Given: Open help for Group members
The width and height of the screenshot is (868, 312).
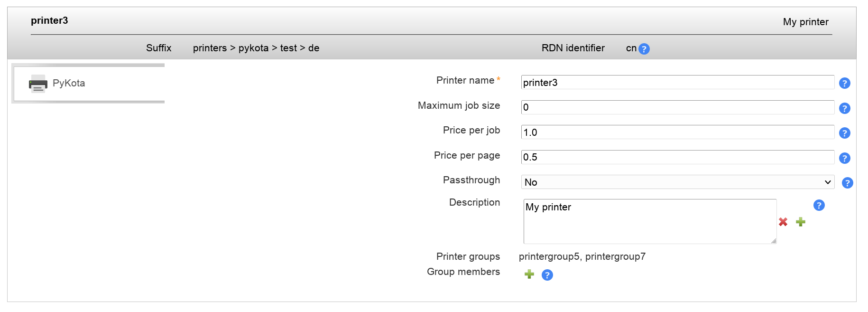Looking at the screenshot, I should [x=547, y=275].
